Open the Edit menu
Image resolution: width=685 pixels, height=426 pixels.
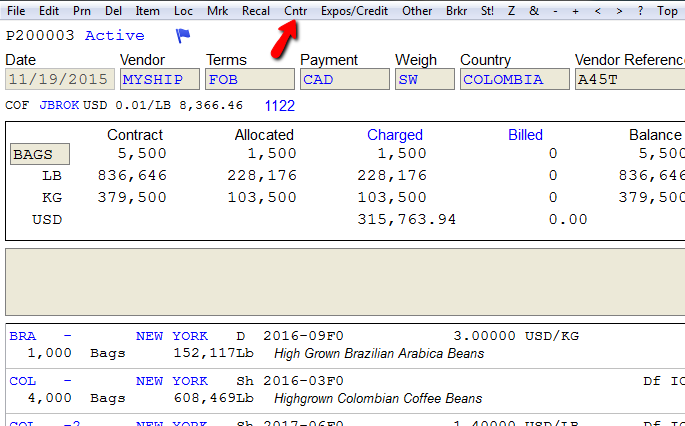click(x=48, y=10)
